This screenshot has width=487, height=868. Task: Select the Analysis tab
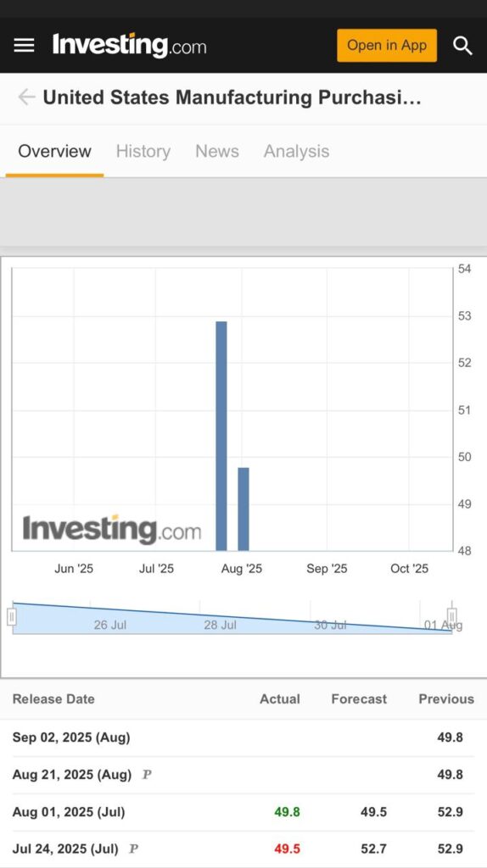click(296, 151)
